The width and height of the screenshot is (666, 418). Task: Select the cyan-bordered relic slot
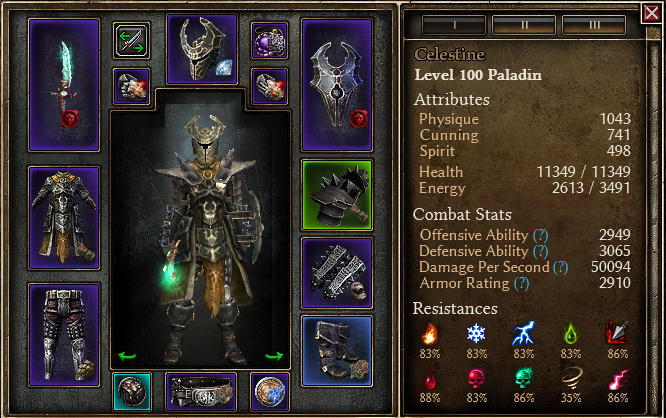tap(132, 392)
